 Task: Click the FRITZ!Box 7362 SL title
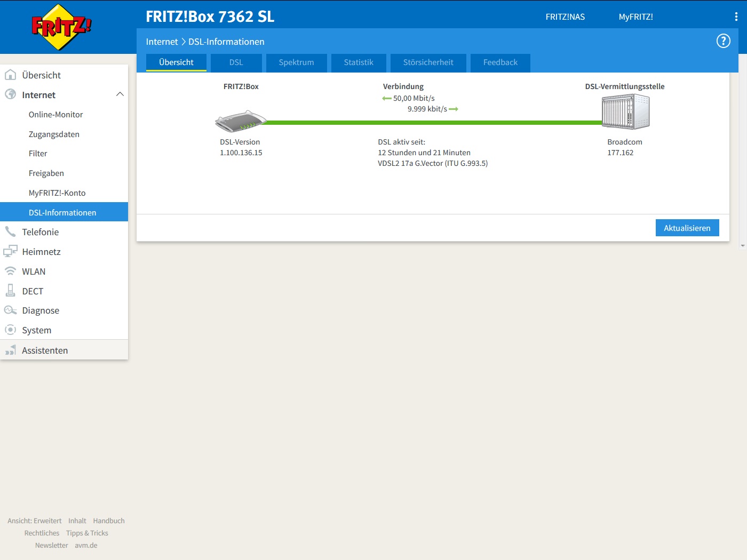(x=210, y=17)
